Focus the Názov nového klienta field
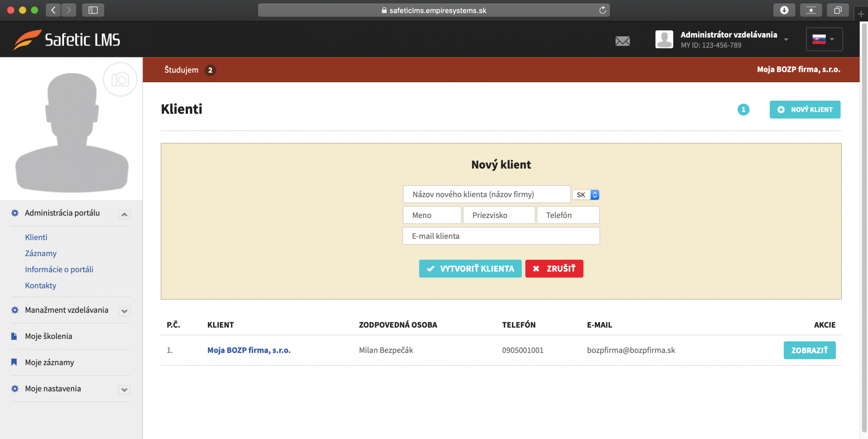Image resolution: width=868 pixels, height=439 pixels. point(487,194)
